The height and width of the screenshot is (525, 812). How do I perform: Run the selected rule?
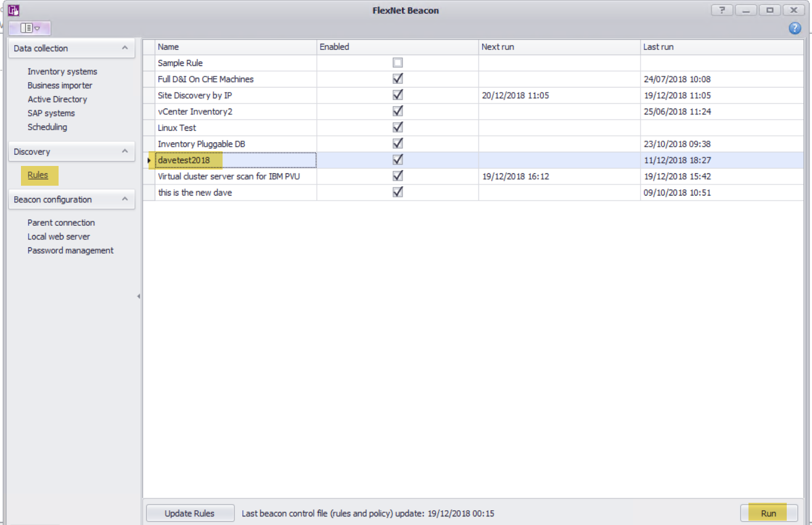tap(768, 513)
